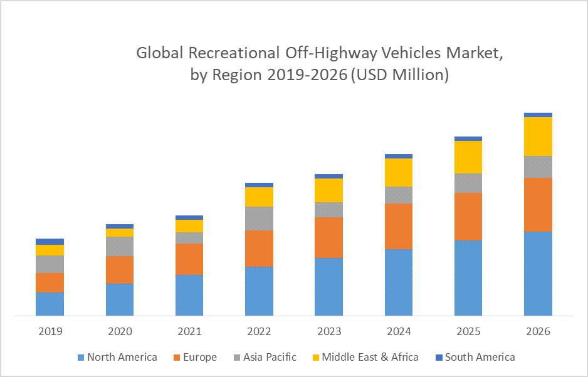
Task: Click the blue North America segment for 2020
Action: pos(120,299)
